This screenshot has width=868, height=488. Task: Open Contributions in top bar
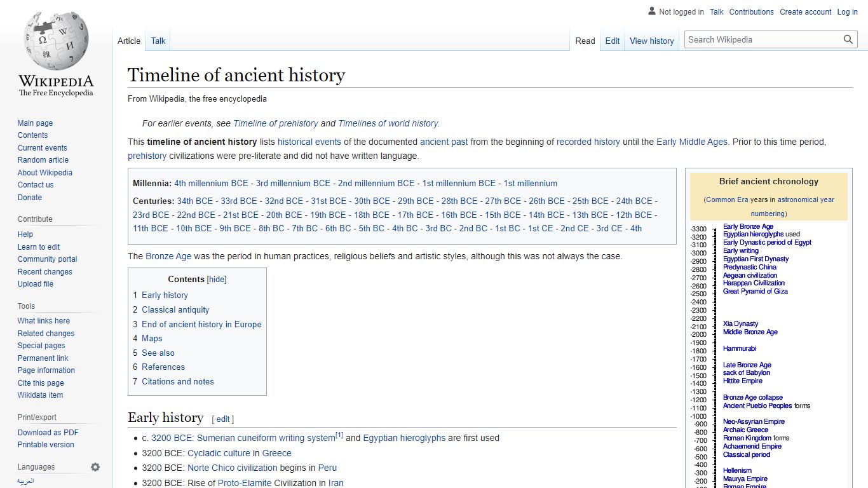[x=752, y=12]
